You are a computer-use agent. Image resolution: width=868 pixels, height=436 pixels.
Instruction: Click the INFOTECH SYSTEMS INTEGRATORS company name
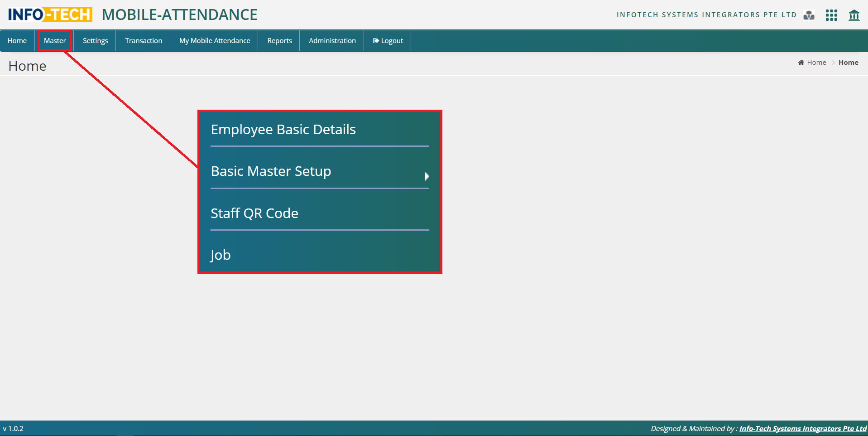tap(706, 15)
